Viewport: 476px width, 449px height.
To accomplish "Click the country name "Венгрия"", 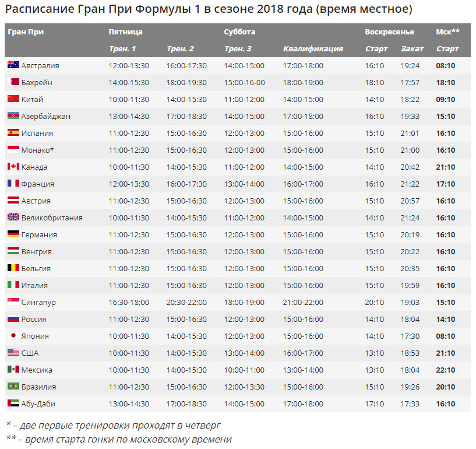I will (x=37, y=252).
